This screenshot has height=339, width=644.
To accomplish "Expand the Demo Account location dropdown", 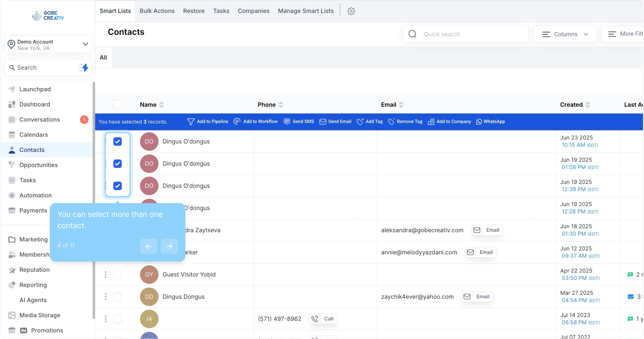I will click(x=85, y=44).
